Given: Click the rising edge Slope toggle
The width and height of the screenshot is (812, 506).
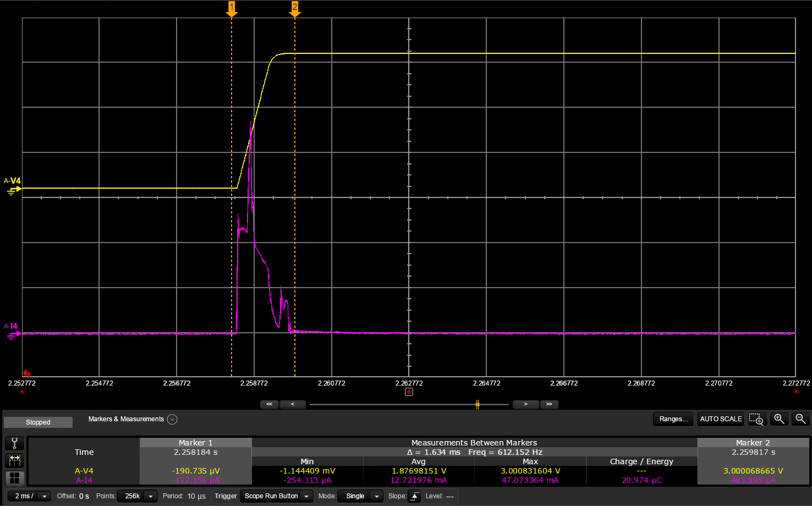Looking at the screenshot, I should point(415,496).
